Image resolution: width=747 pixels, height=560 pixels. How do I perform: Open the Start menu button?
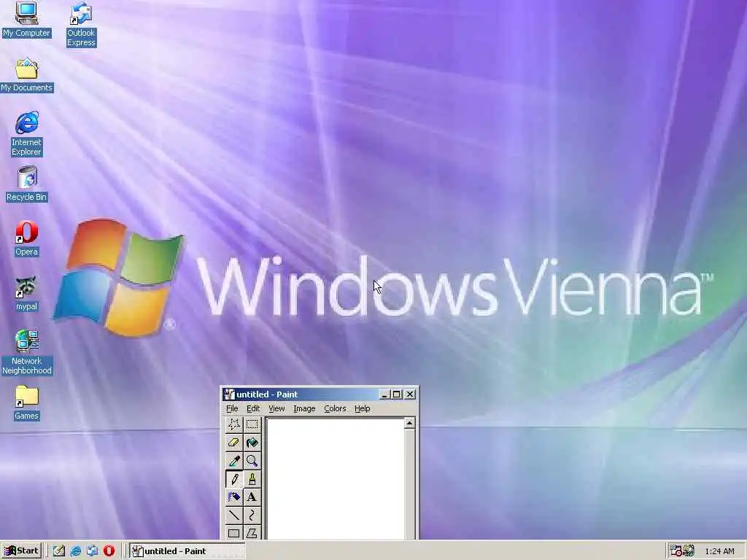click(21, 551)
